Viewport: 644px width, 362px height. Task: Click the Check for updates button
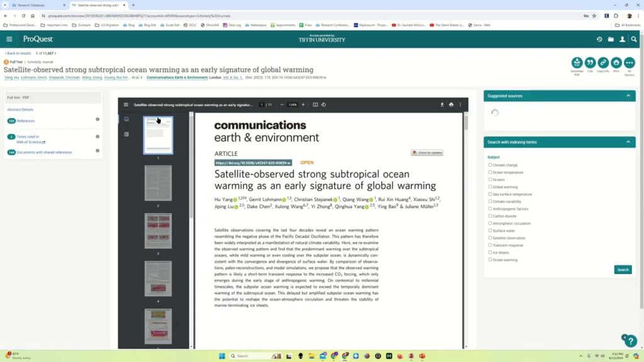[427, 153]
